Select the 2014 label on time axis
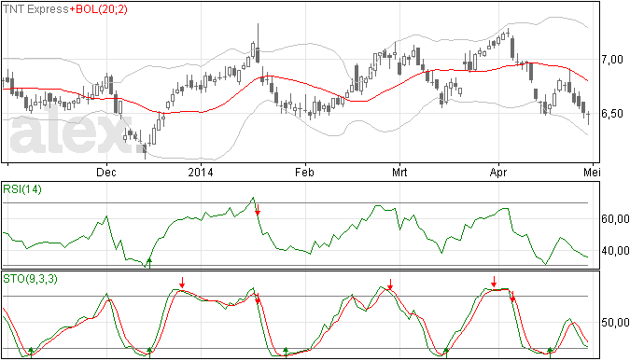Screen dimensions: 644x361 [x=201, y=172]
